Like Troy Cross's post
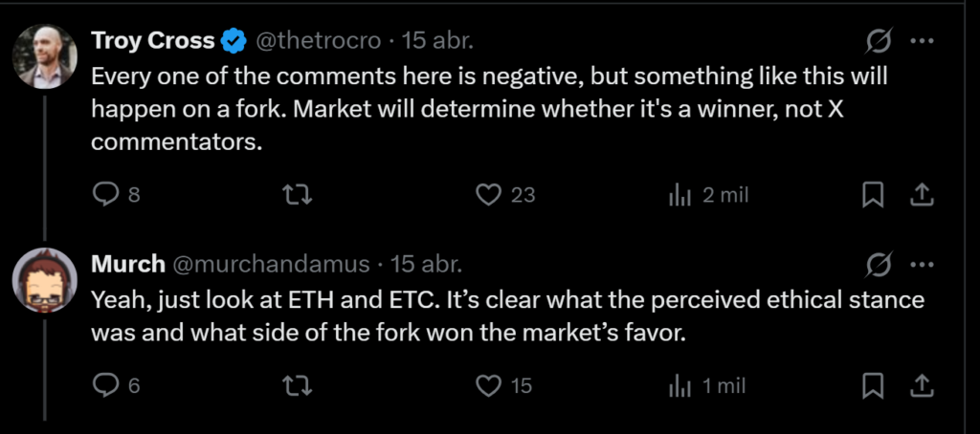The height and width of the screenshot is (434, 980). pyautogui.click(x=490, y=195)
